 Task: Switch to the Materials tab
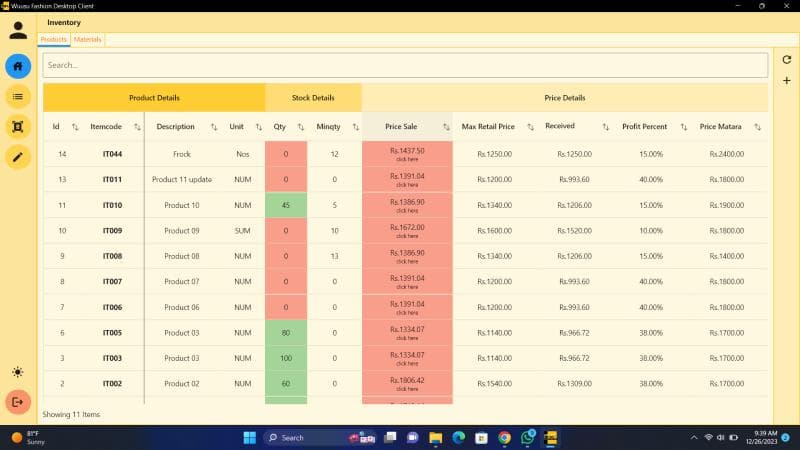point(87,40)
